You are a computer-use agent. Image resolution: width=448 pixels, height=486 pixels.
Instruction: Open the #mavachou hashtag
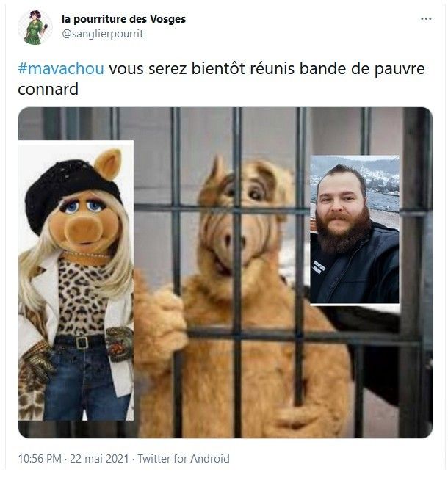click(61, 68)
